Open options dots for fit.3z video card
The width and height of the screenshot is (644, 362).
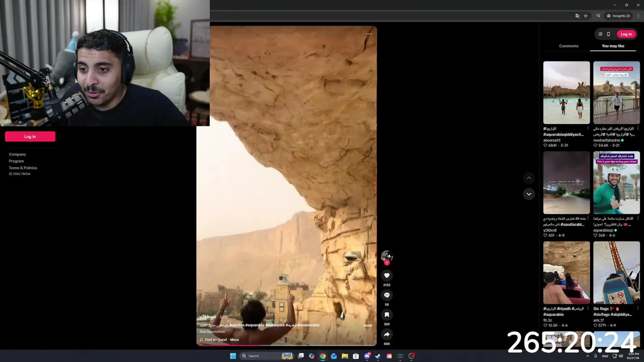click(x=588, y=308)
